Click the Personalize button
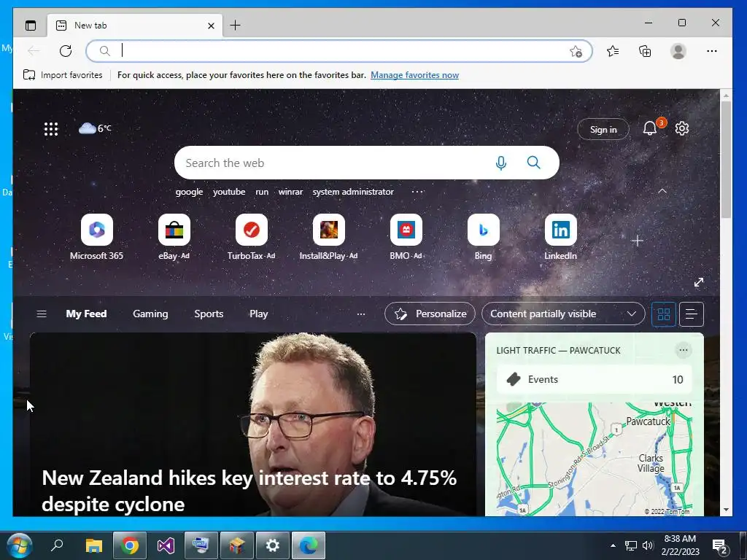Viewport: 747px width, 560px height. 430,314
